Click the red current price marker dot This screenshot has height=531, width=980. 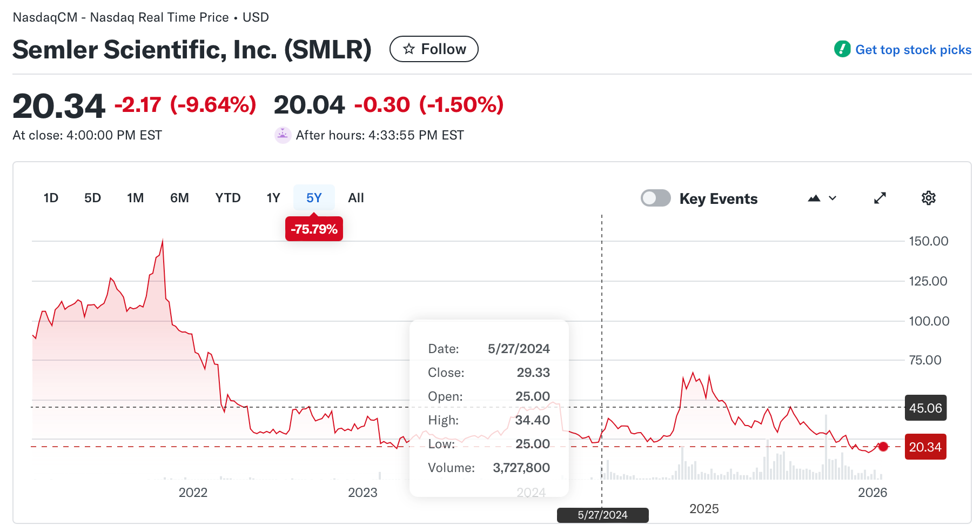tap(883, 447)
